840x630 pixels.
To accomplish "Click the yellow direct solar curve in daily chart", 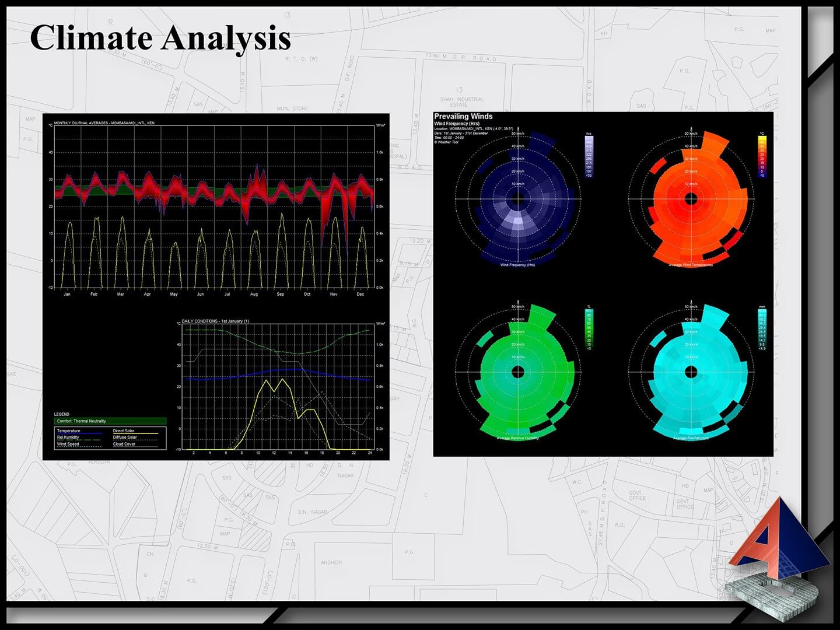I will [267, 381].
